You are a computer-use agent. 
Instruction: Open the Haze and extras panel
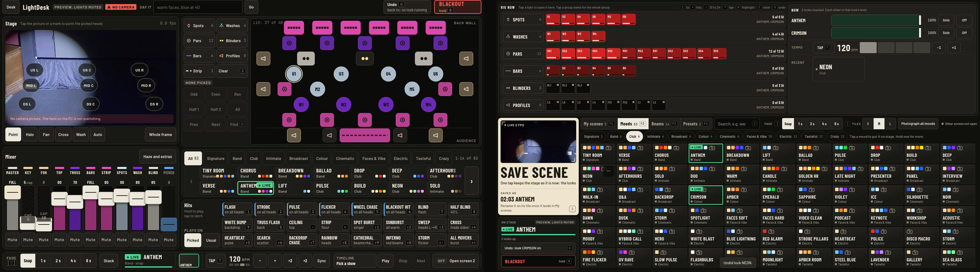[158, 156]
